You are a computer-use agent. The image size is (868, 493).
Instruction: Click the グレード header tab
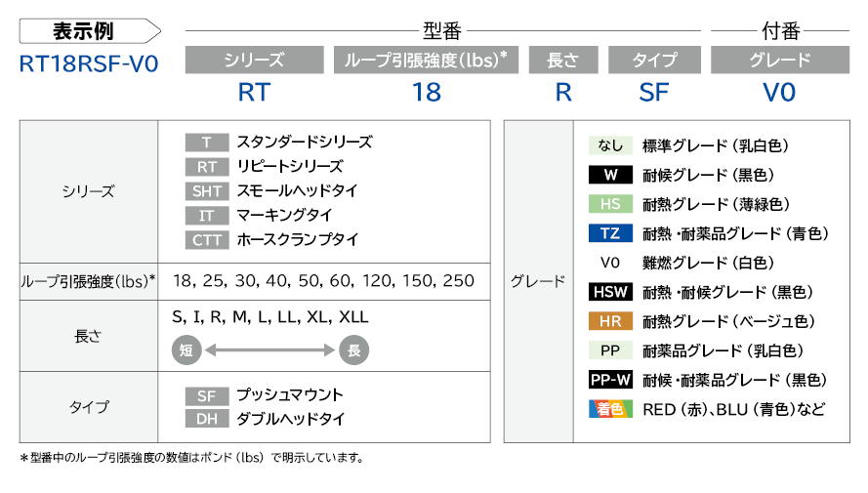click(x=780, y=60)
